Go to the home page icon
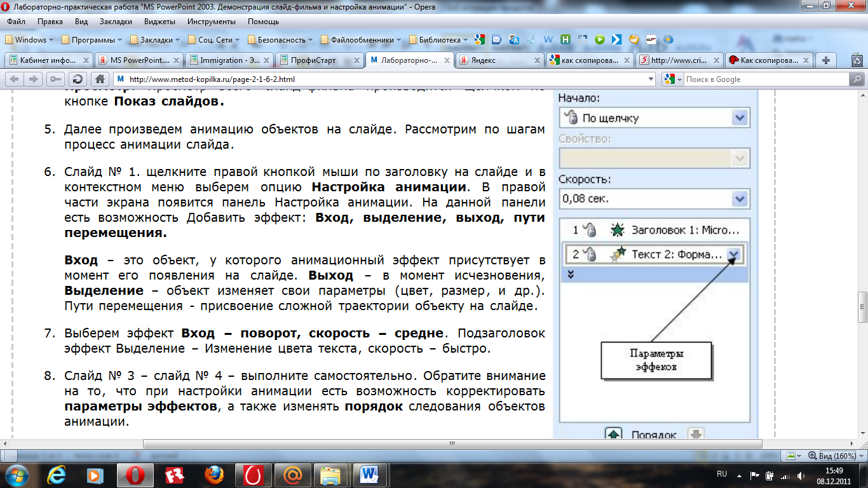The image size is (868, 488). 100,79
